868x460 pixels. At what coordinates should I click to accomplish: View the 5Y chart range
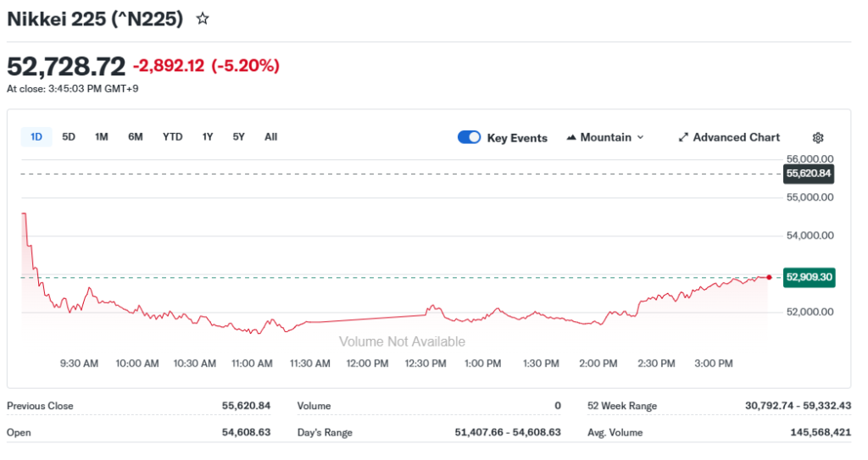[x=239, y=136]
